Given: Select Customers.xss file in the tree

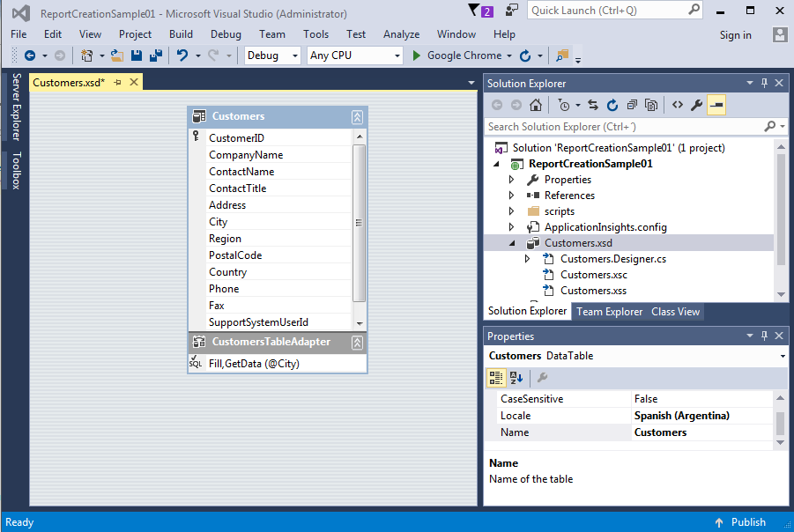Looking at the screenshot, I should tap(593, 291).
